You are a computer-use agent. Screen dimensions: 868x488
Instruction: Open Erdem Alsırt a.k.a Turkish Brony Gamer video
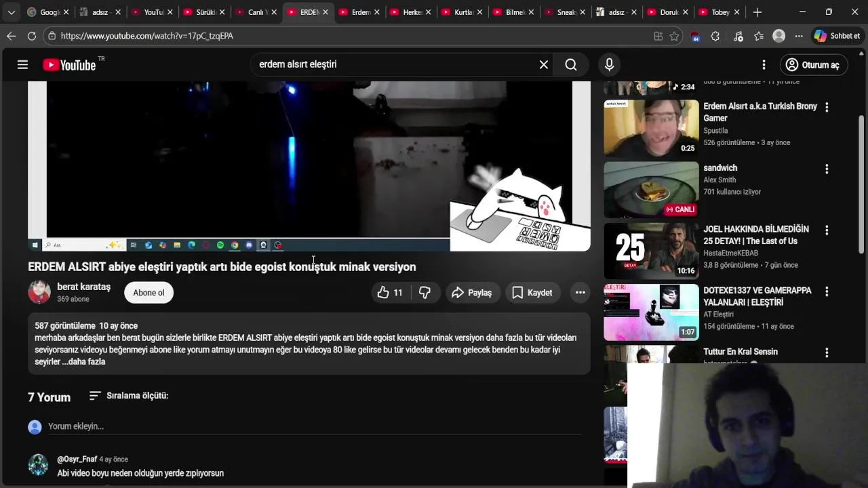760,112
